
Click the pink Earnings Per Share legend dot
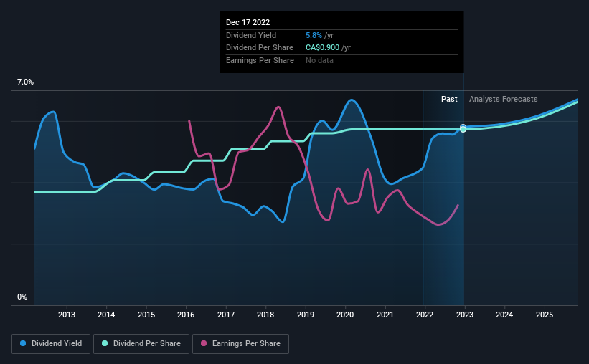pos(204,343)
